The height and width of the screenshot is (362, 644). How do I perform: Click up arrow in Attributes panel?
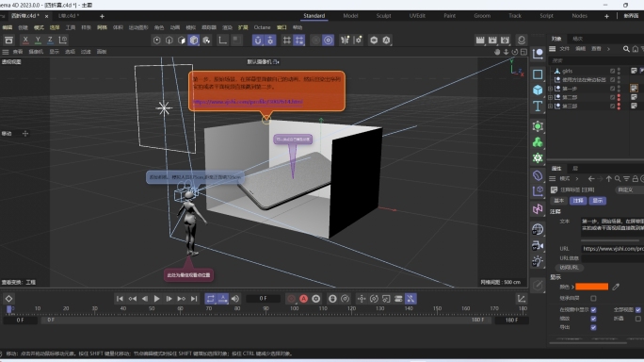point(608,178)
